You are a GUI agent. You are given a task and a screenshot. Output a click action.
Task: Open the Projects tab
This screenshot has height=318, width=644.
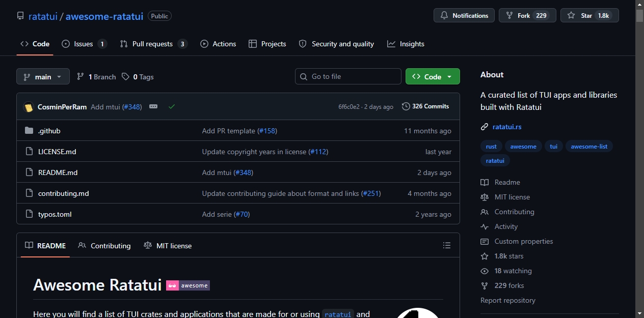pos(267,44)
